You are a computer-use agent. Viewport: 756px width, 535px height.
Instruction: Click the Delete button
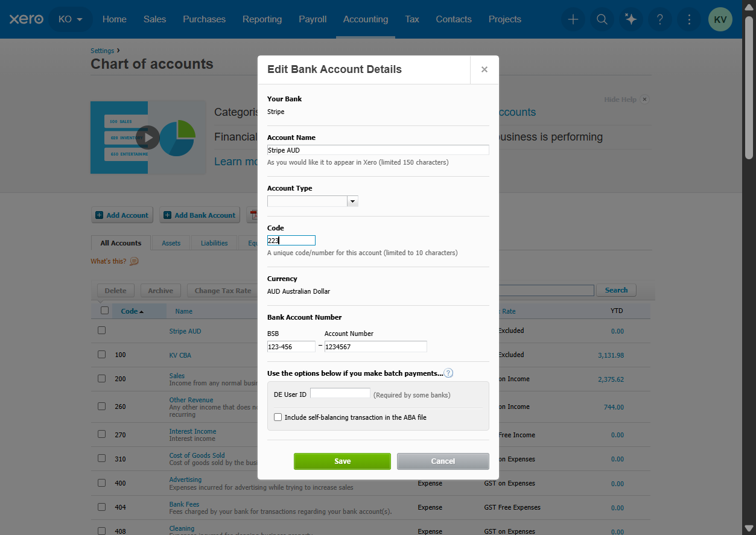pos(115,291)
